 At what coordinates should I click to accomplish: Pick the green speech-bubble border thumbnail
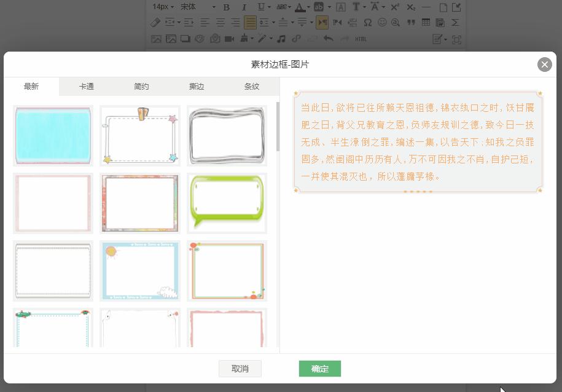coord(227,203)
